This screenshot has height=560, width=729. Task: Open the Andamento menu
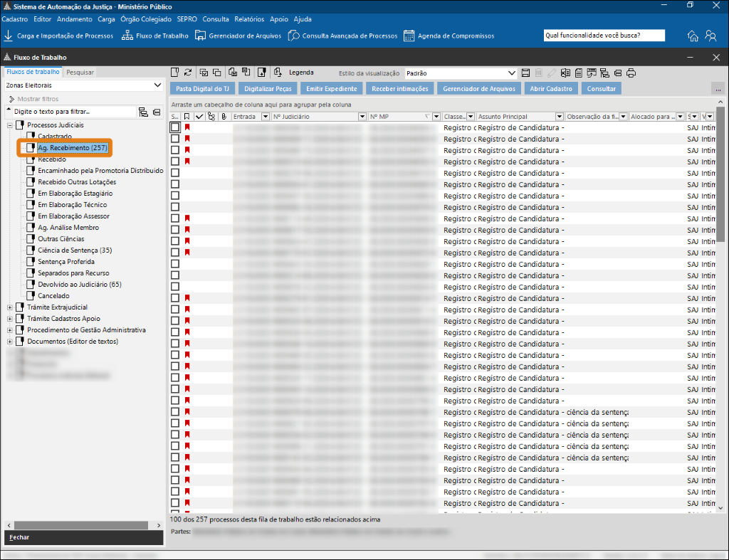point(74,19)
